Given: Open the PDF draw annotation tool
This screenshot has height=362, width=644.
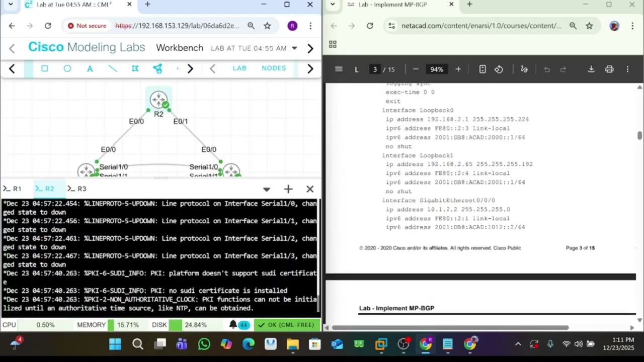Looking at the screenshot, I should click(524, 69).
